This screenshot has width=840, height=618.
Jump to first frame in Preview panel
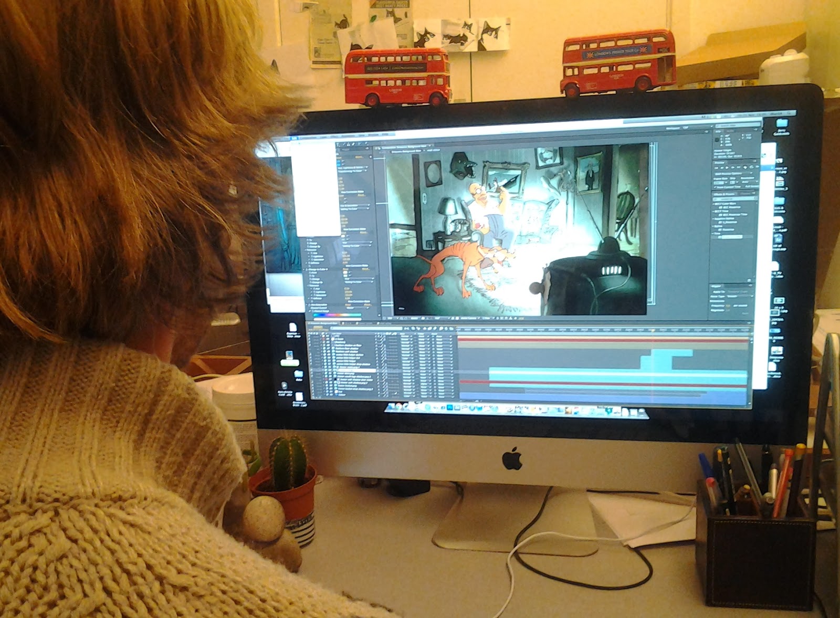pyautogui.click(x=716, y=167)
